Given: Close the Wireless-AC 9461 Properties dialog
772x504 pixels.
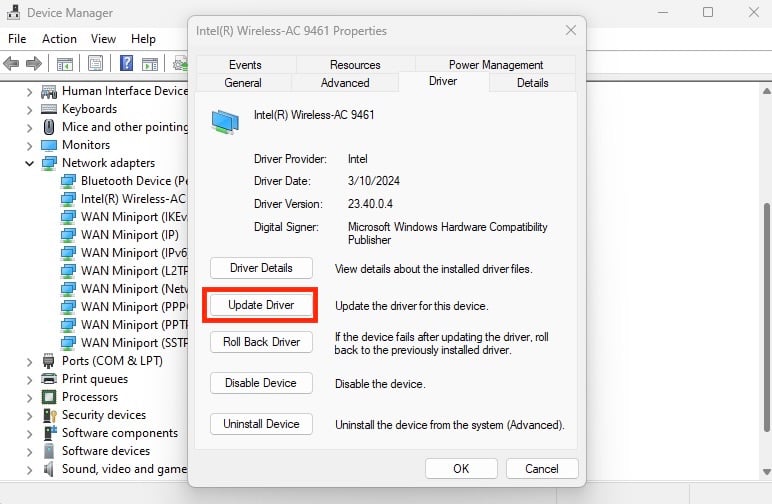Looking at the screenshot, I should pyautogui.click(x=571, y=31).
